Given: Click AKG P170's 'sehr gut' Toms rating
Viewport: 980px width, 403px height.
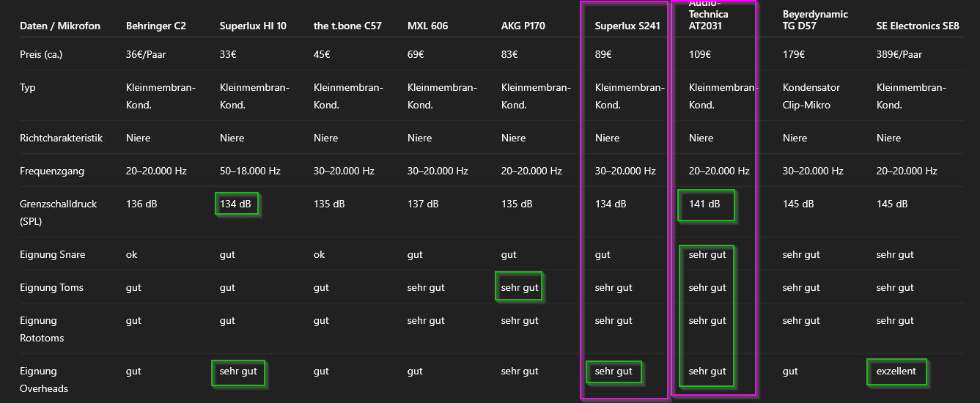Looking at the screenshot, I should coord(520,287).
